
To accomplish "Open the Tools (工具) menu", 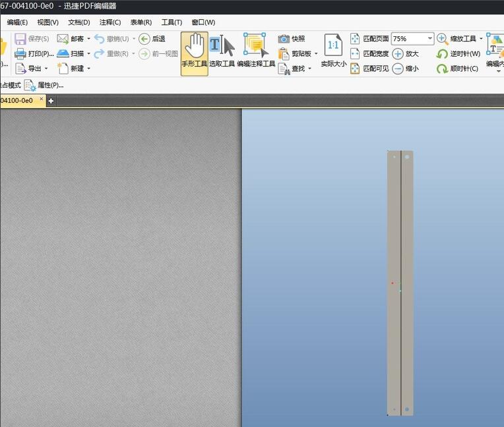I will (x=172, y=22).
